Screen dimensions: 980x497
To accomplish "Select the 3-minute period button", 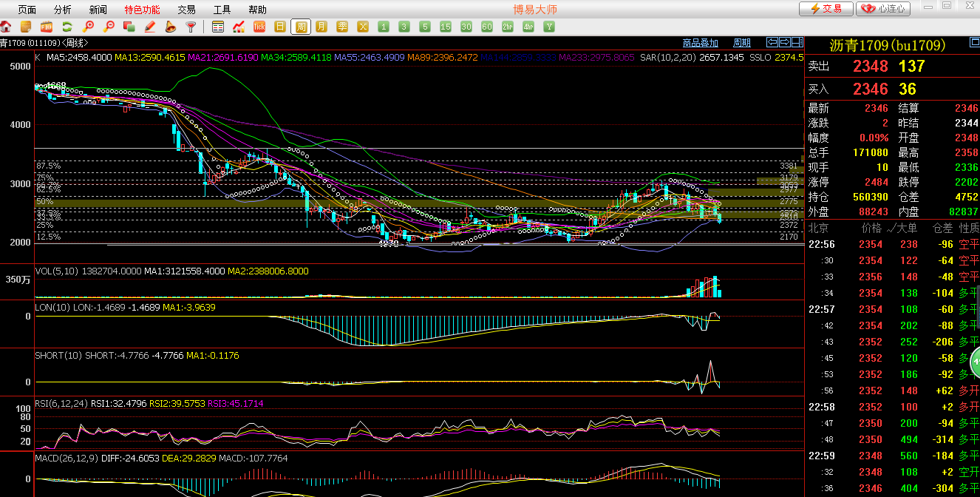I will pyautogui.click(x=404, y=27).
